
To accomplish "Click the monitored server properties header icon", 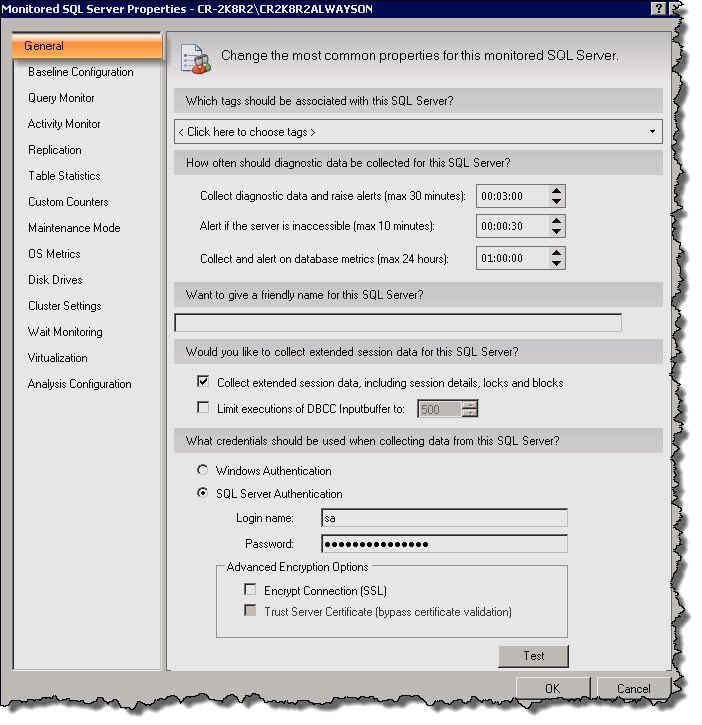I will pyautogui.click(x=196, y=59).
